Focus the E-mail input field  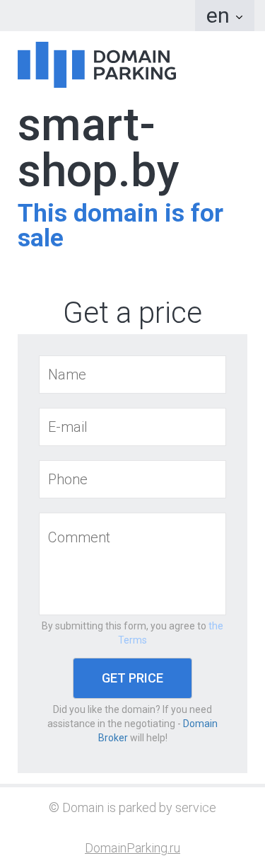pyautogui.click(x=132, y=427)
